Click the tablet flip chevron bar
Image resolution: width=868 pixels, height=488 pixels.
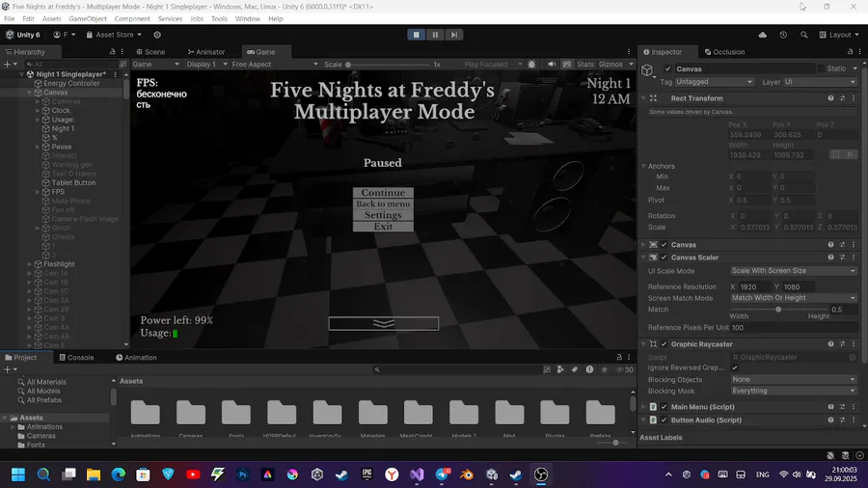(x=384, y=323)
